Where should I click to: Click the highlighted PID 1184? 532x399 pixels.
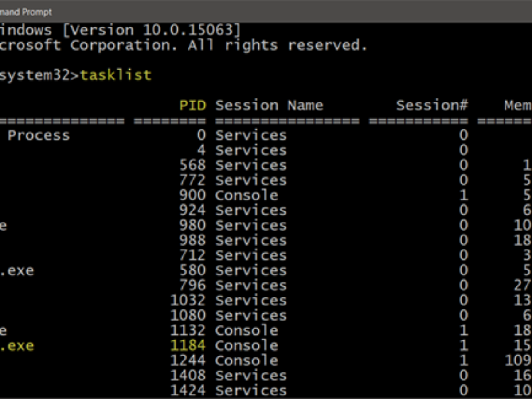(x=188, y=345)
